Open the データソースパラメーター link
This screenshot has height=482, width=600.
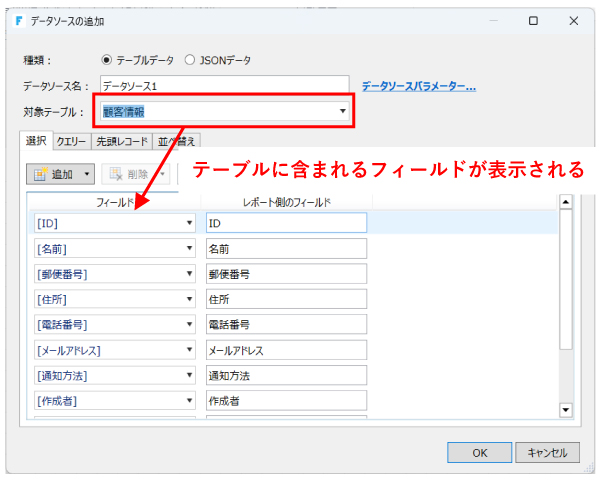coord(418,86)
